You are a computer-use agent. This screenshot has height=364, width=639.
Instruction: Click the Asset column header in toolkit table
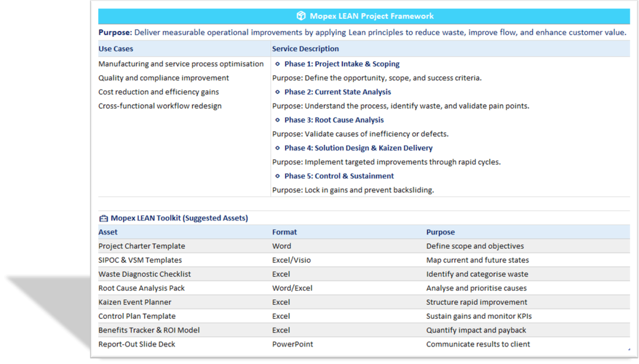point(108,232)
